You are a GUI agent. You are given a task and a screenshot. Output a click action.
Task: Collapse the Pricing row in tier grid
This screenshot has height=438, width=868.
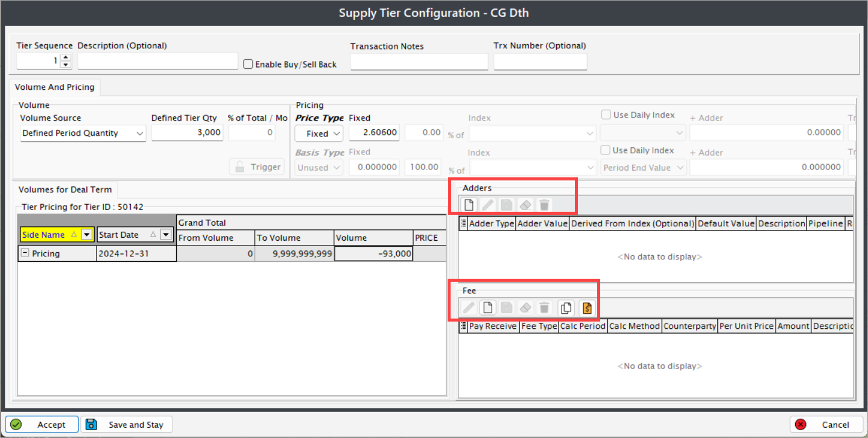click(25, 253)
